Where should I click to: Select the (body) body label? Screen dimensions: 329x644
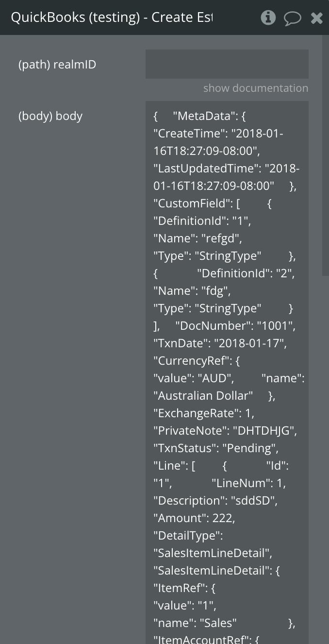pyautogui.click(x=50, y=116)
